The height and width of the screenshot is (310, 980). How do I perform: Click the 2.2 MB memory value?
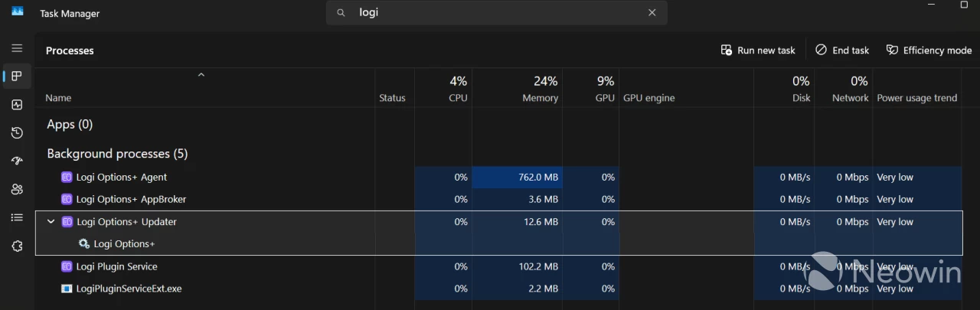[x=544, y=289]
